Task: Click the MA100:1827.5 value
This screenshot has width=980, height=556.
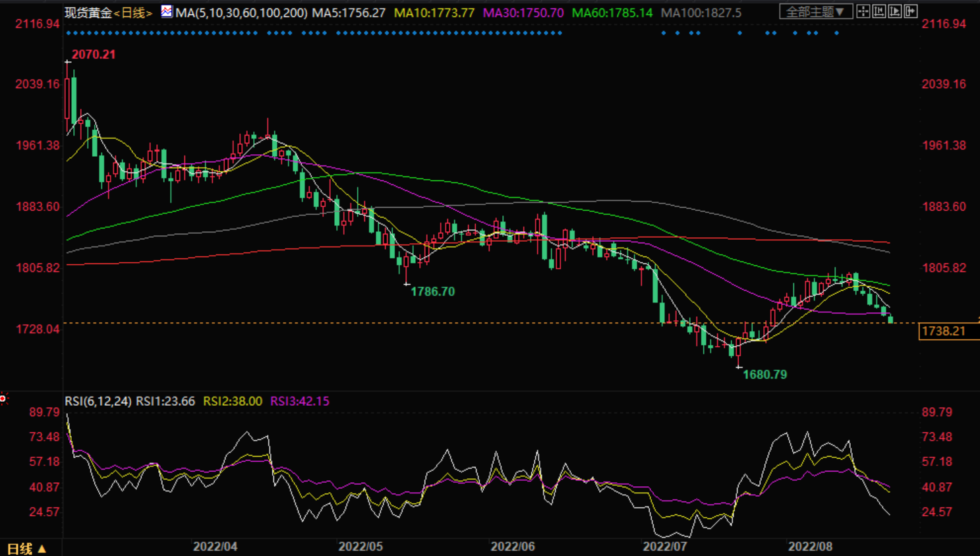Action: coord(701,13)
